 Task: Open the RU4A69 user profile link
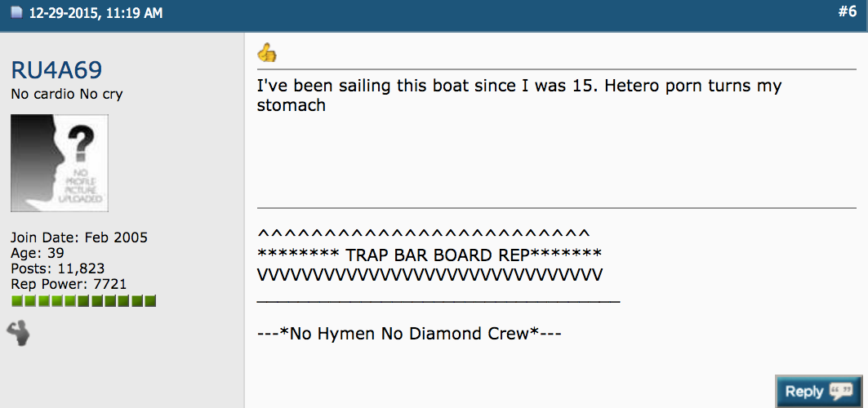click(56, 71)
